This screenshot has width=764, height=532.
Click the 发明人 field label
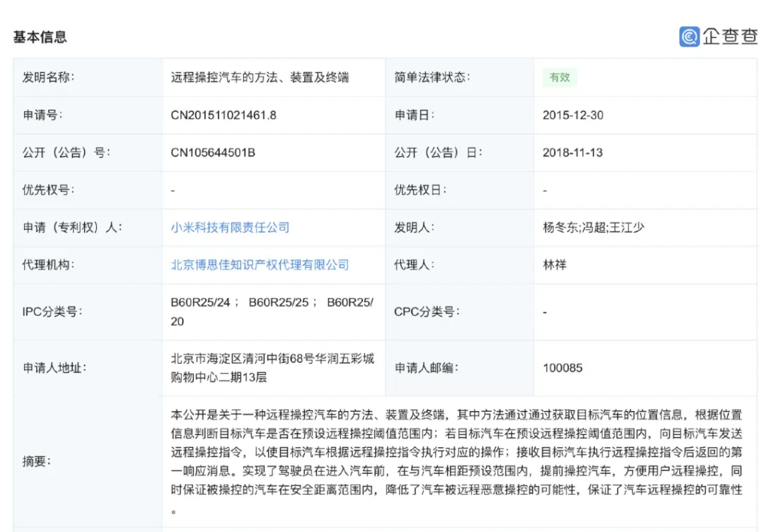tap(414, 228)
